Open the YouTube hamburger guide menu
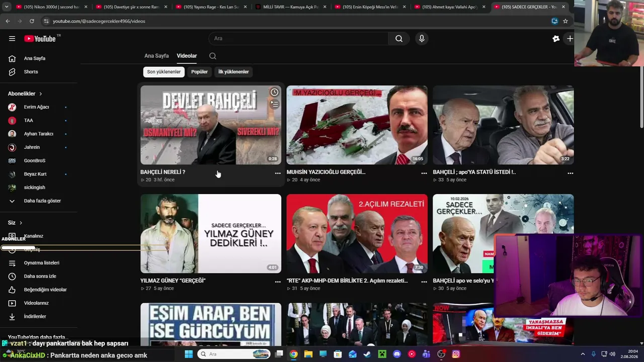Image resolution: width=644 pixels, height=362 pixels. click(12, 39)
